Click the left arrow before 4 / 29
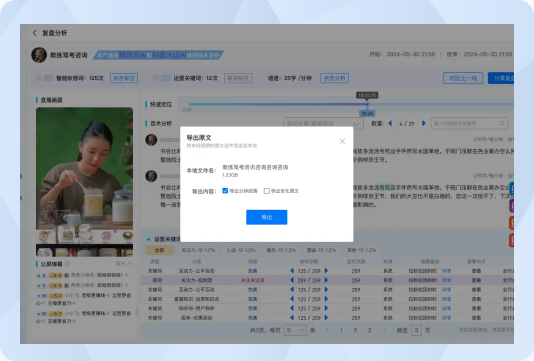Viewport: 534px width, 361px height. point(390,123)
